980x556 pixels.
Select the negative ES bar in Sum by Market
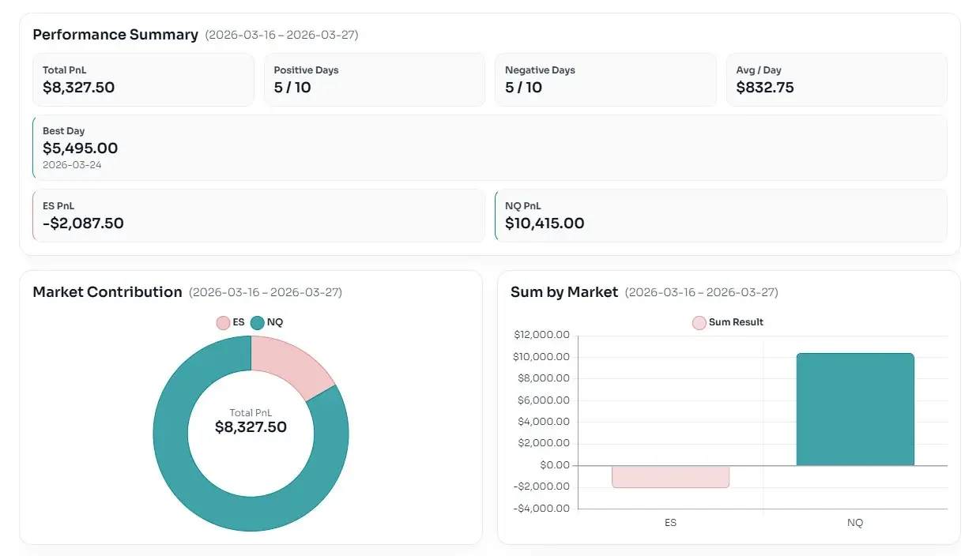[670, 476]
